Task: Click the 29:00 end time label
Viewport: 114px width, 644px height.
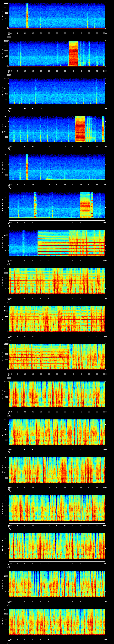Action: tap(105, 260)
